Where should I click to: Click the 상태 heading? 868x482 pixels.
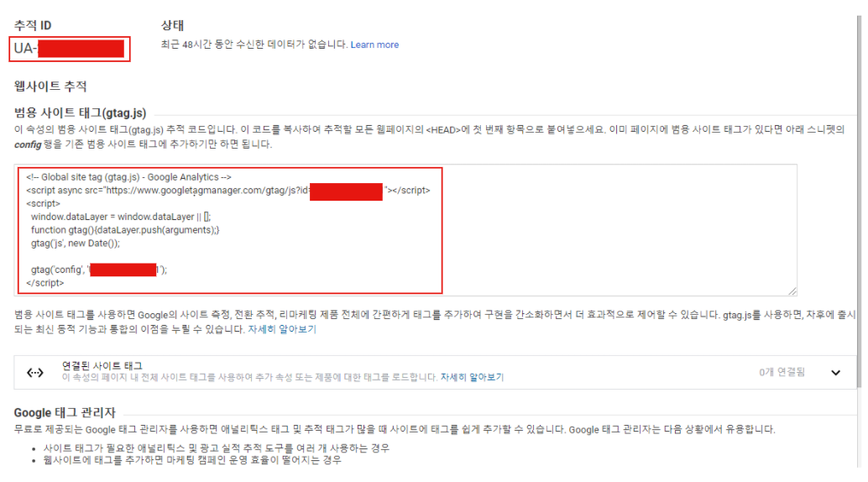(172, 25)
